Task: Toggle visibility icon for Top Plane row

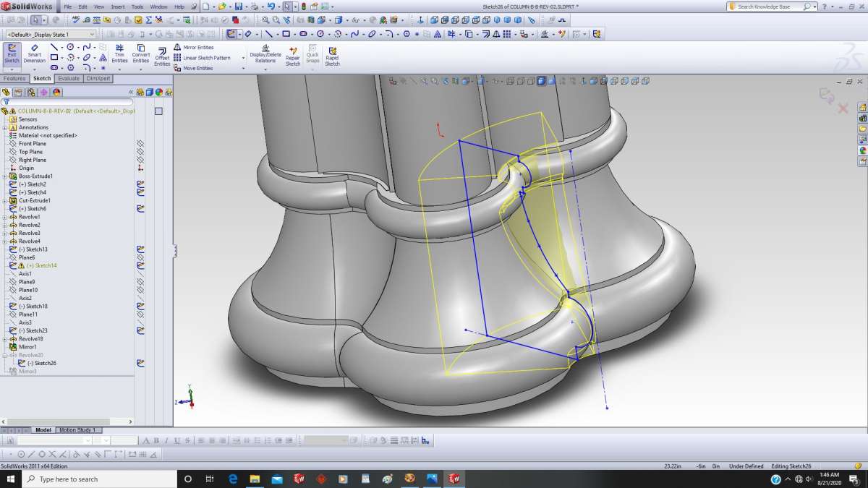Action: tap(140, 152)
